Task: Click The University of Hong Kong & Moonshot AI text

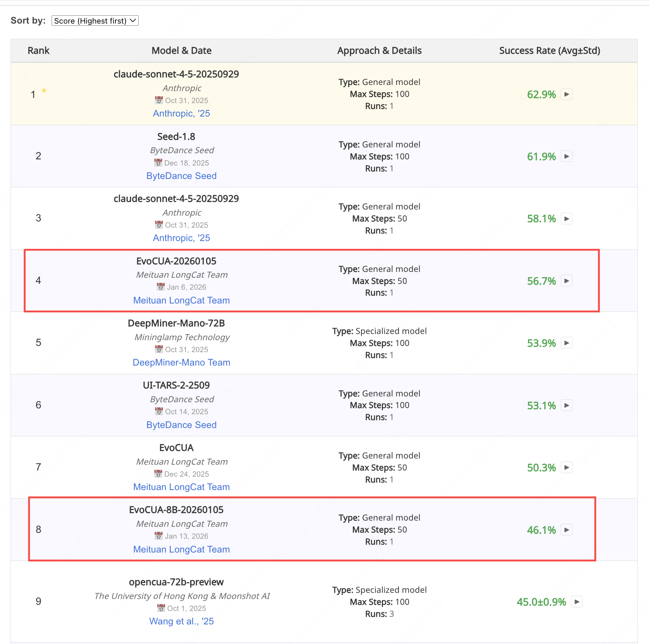Action: pos(182,596)
